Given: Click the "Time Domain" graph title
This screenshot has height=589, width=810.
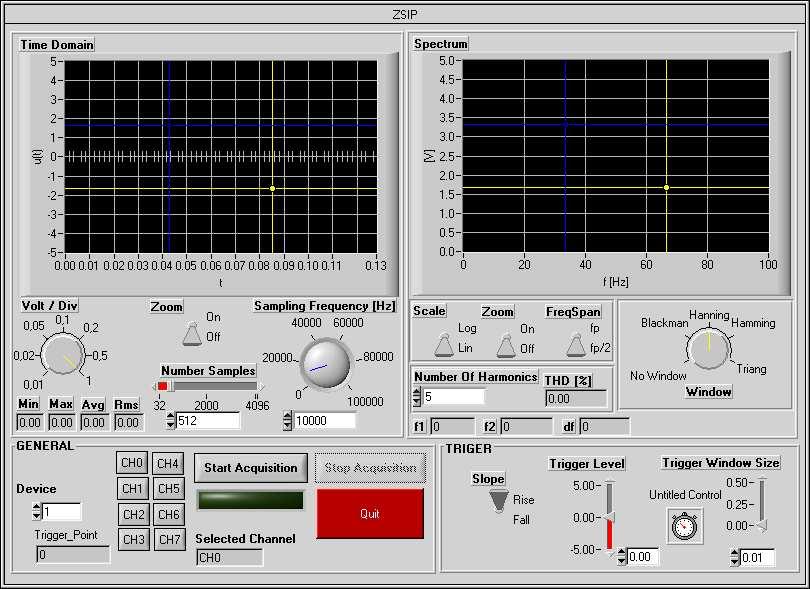Looking at the screenshot, I should [57, 45].
